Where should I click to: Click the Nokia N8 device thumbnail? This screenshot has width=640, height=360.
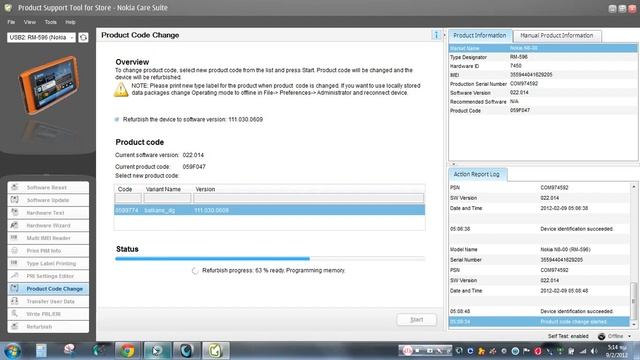coord(48,85)
